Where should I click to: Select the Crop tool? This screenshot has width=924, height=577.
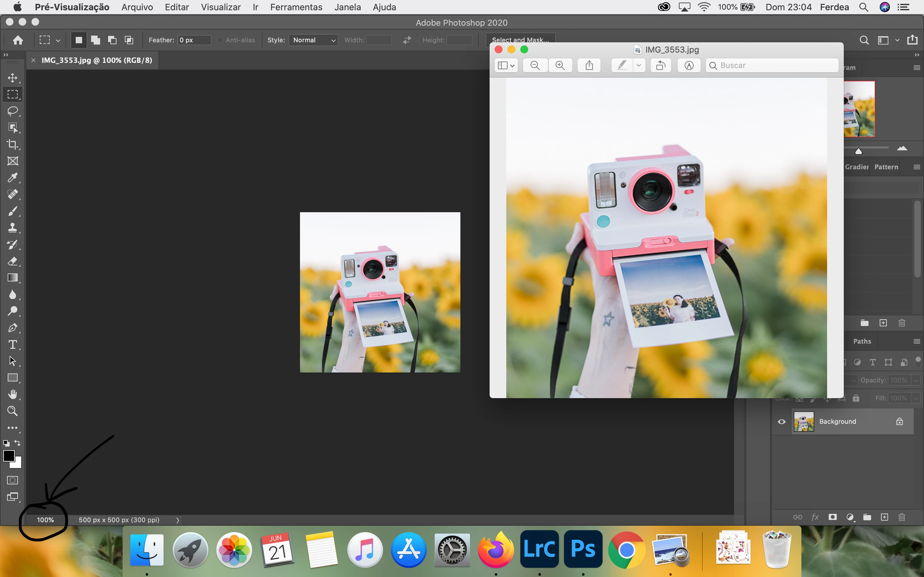click(13, 144)
